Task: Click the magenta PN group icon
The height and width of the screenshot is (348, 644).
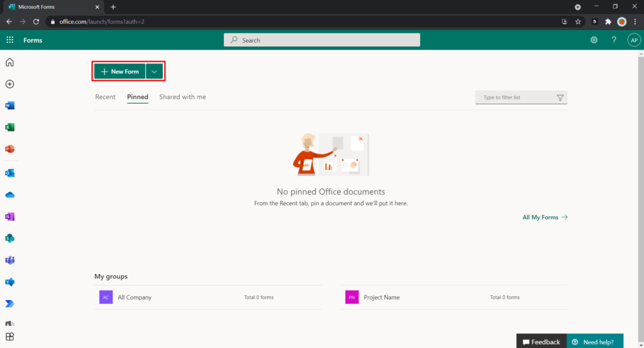Action: click(352, 297)
